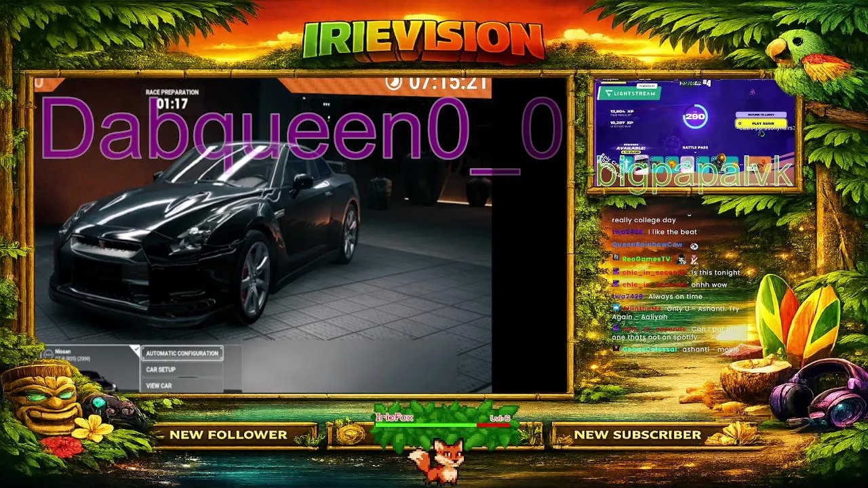The width and height of the screenshot is (868, 488).
Task: Click the IrieFox health bar
Action: (442, 425)
